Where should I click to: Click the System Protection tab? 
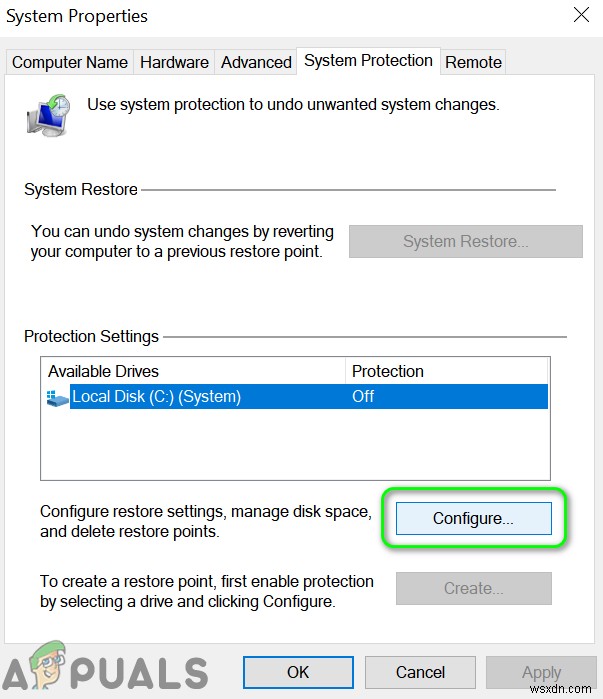368,60
